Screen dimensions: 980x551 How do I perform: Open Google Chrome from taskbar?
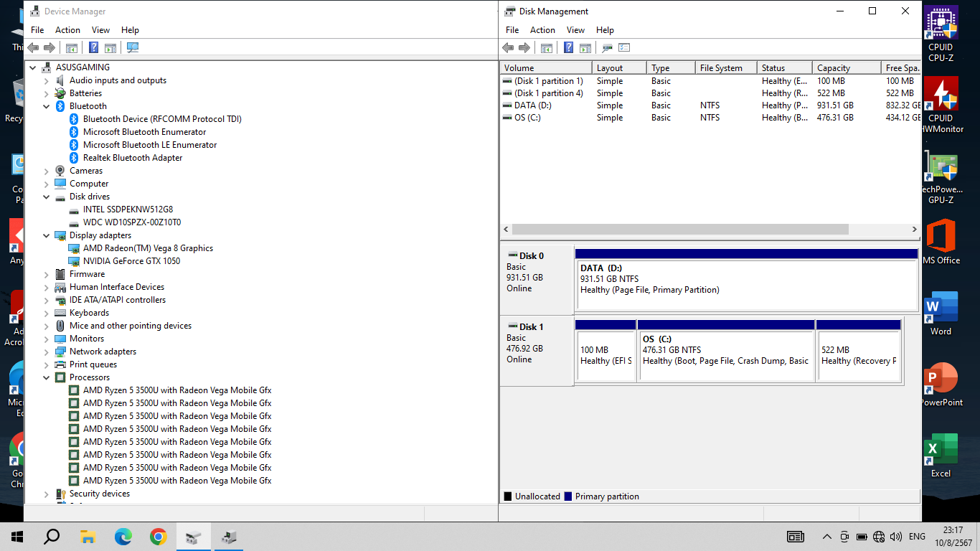(x=159, y=537)
